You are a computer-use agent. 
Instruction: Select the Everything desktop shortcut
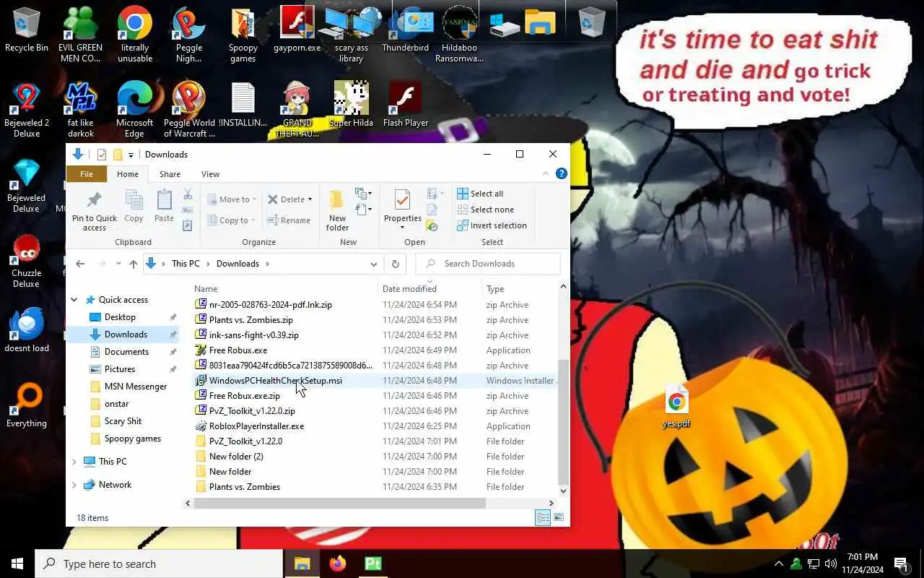coord(27,405)
